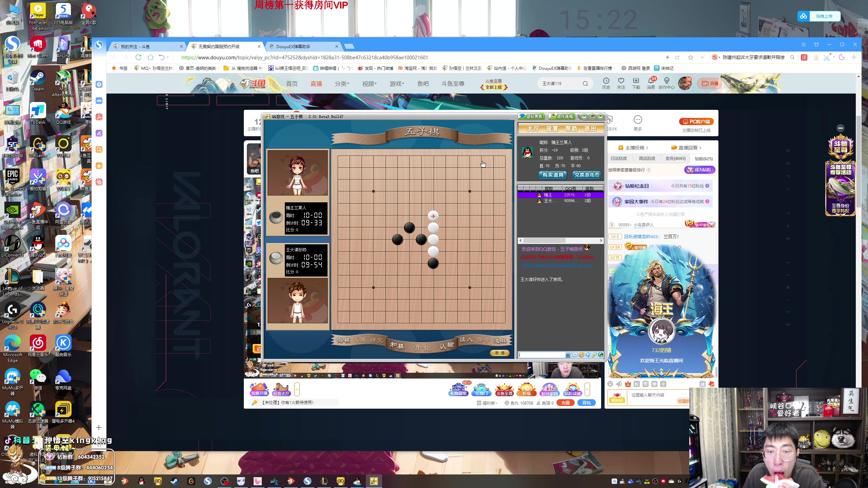Click the horn megaphone icon in the Douyu chat toolbar
Image resolution: width=868 pixels, height=488 pixels.
(x=619, y=384)
